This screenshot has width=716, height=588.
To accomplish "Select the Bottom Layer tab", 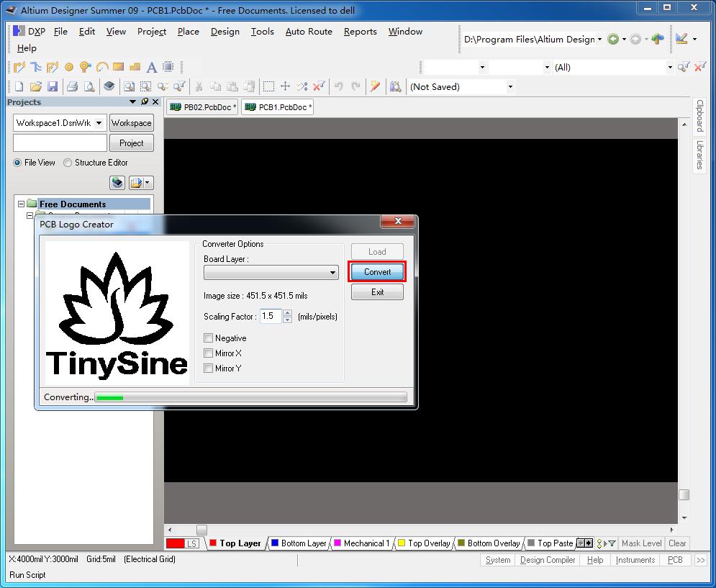I will (299, 543).
